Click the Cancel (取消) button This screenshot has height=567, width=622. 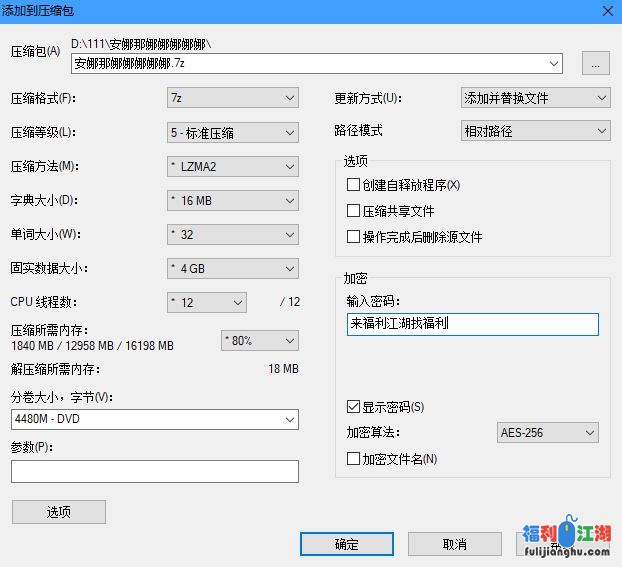[x=453, y=544]
